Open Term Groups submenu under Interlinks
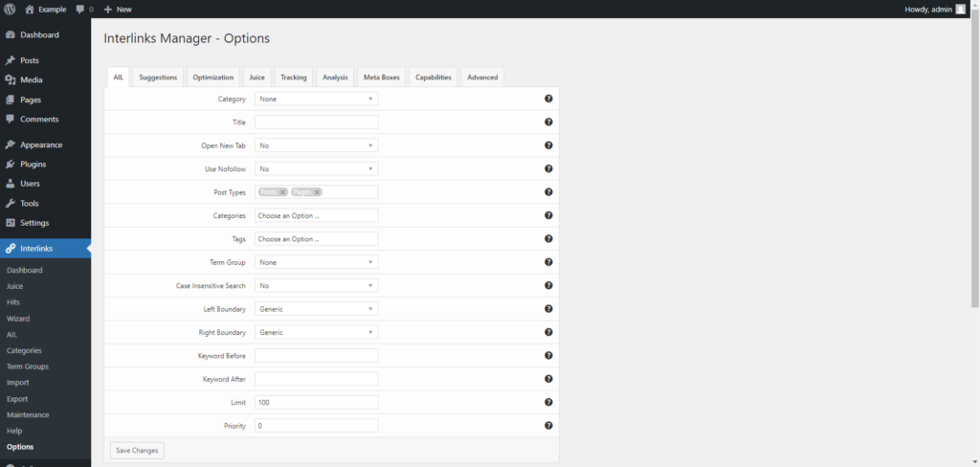 pos(28,367)
